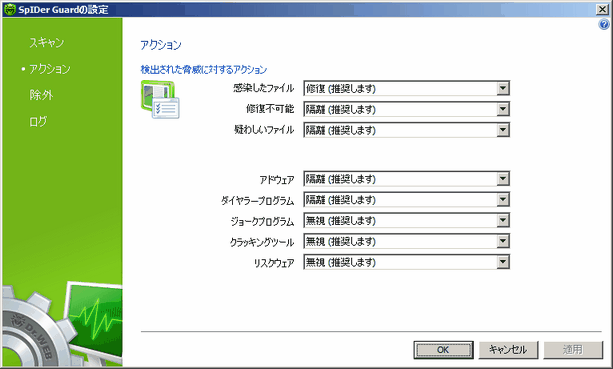Click the キャンセル button

click(508, 350)
